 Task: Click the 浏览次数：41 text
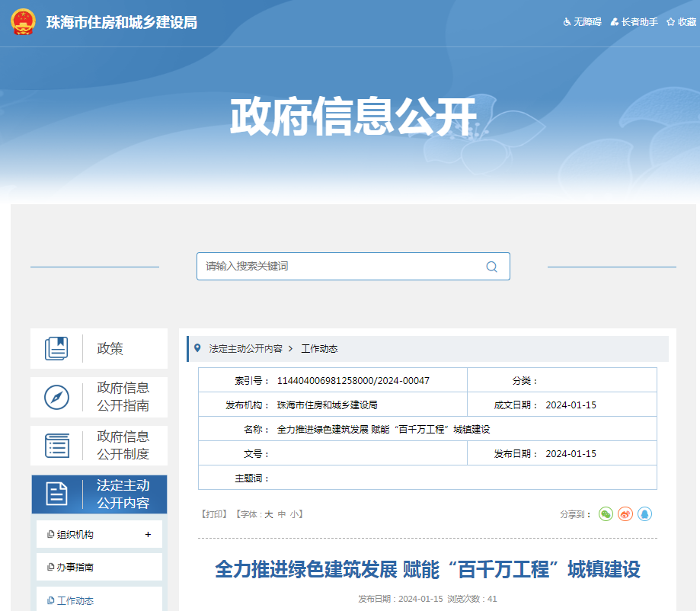point(472,599)
